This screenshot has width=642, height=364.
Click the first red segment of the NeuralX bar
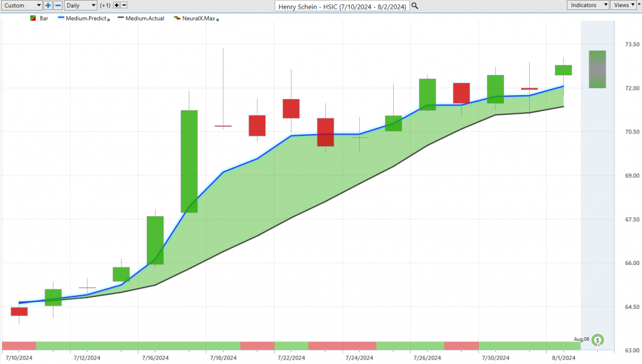19,346
